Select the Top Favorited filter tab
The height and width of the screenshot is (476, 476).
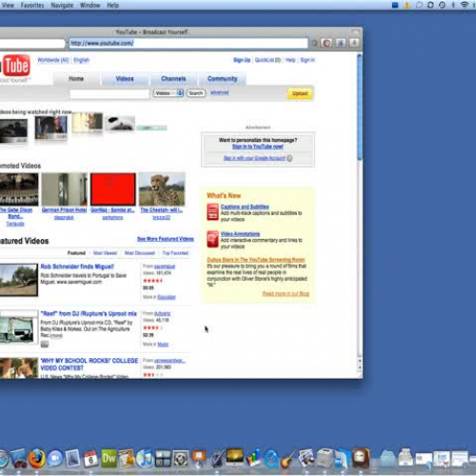(x=175, y=253)
